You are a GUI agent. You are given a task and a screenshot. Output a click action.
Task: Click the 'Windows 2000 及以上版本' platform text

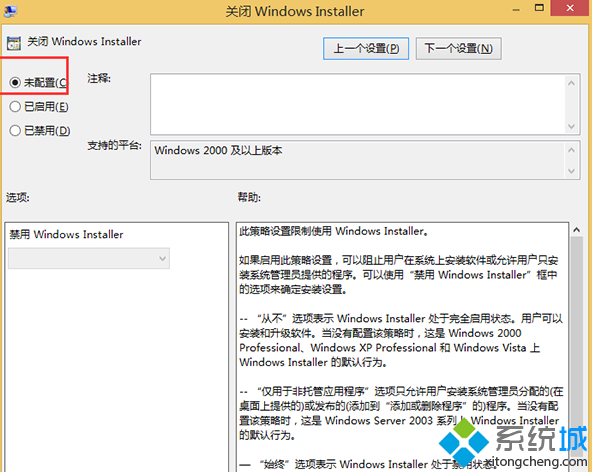coord(218,150)
